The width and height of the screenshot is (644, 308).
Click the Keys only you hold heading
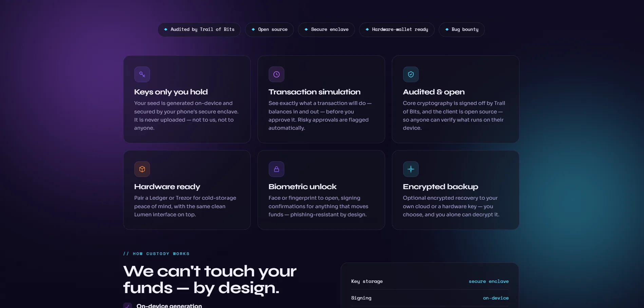click(x=171, y=92)
